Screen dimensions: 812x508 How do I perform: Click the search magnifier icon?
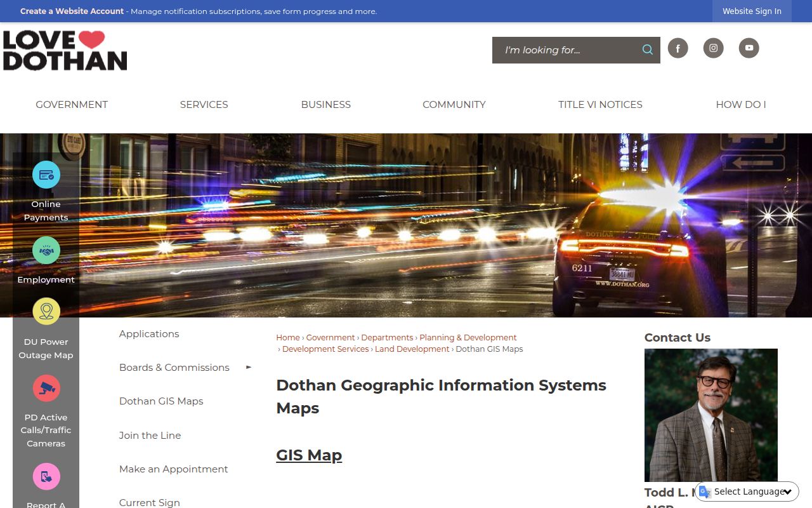coord(647,50)
